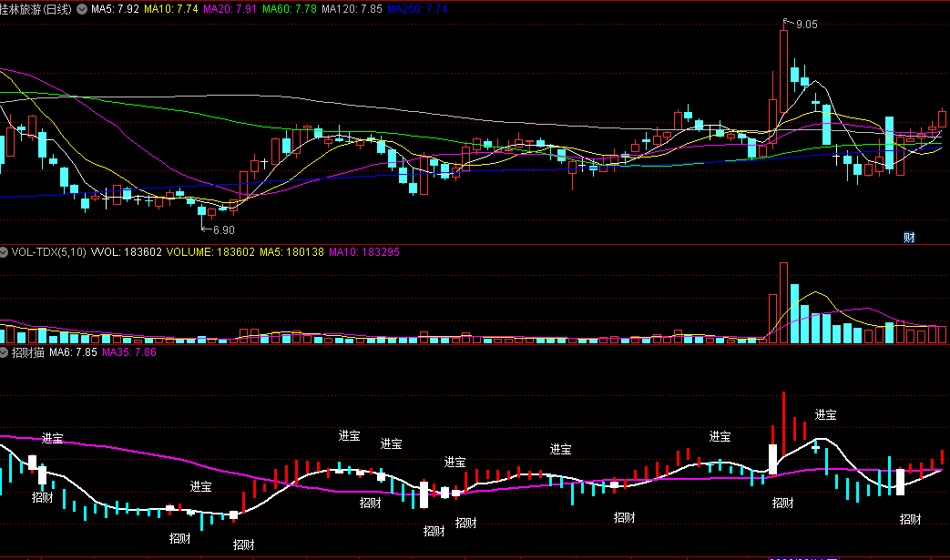Click the green MA60: 7.78 label
Viewport: 950px width, 560px height.
click(289, 9)
